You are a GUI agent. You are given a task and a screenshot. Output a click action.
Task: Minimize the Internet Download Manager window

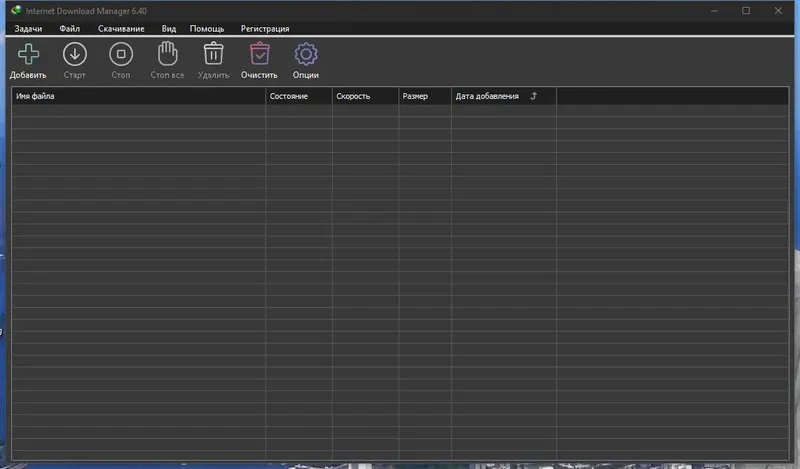coord(714,11)
